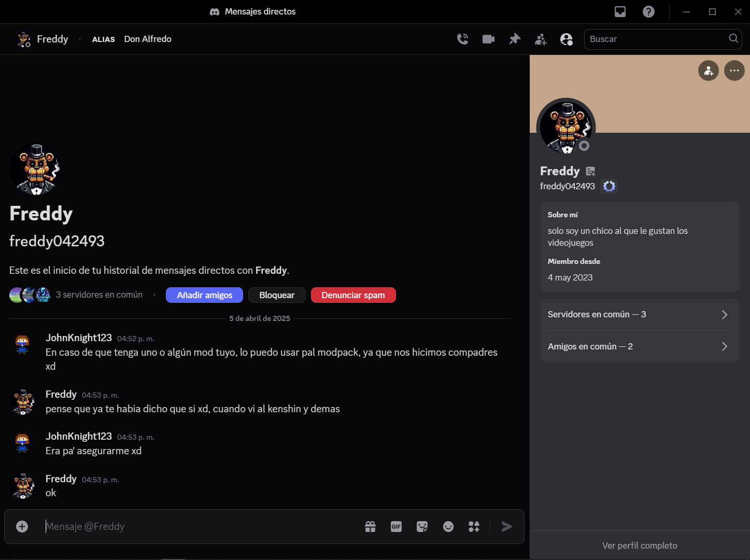Open the emoji picker
The height and width of the screenshot is (560, 750).
click(x=448, y=526)
